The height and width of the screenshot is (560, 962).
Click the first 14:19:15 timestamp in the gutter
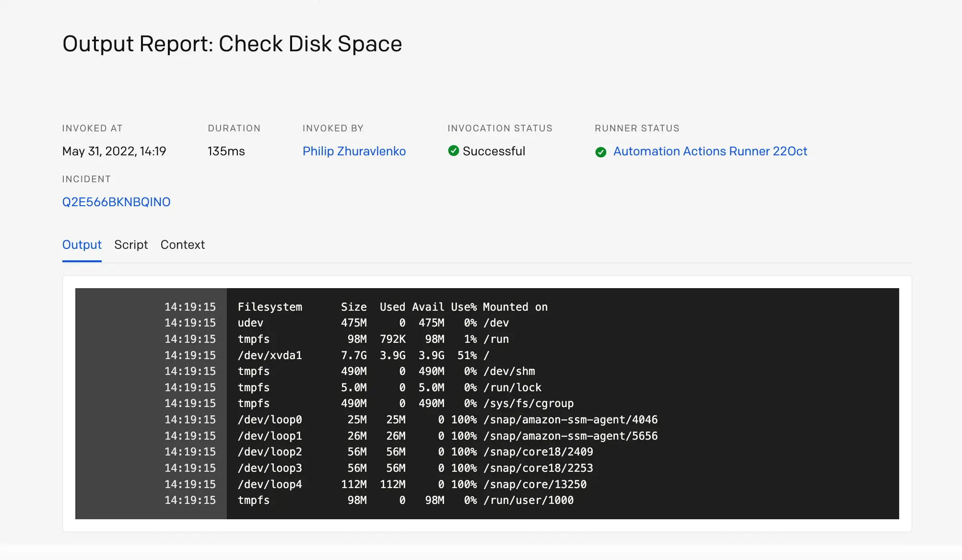tap(190, 307)
